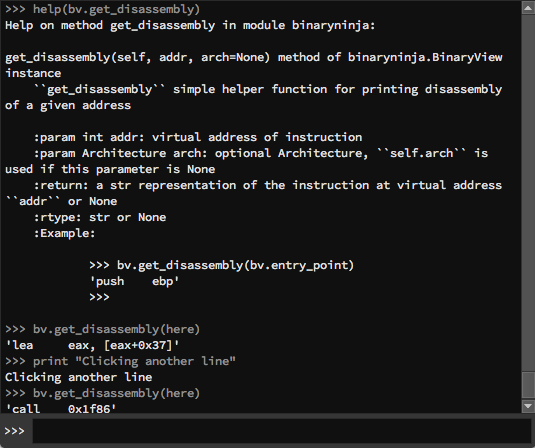
Task: Click the 'push ebp' example output
Action: (x=134, y=281)
